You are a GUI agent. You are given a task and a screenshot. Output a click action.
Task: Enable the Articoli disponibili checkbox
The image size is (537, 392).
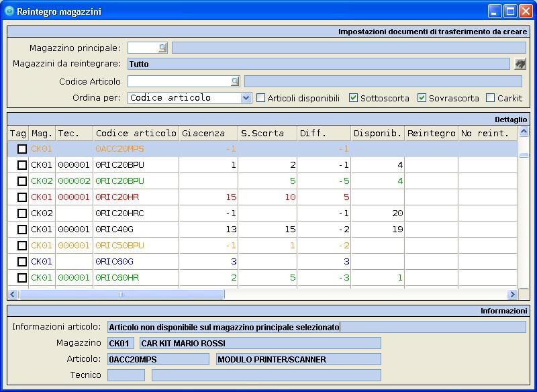coord(260,98)
